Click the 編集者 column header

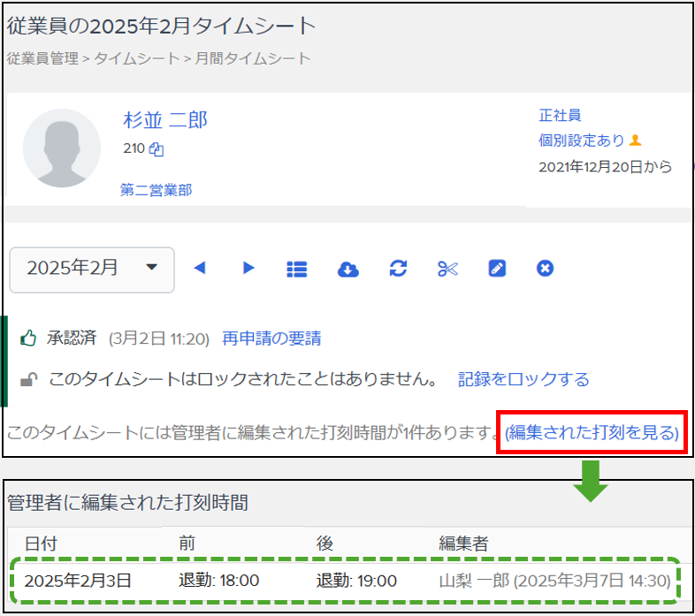(463, 544)
